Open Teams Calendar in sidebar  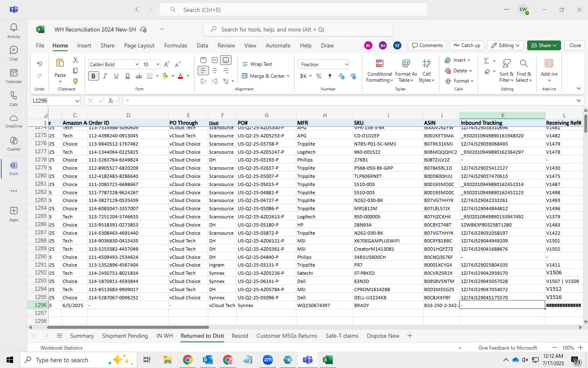pyautogui.click(x=13, y=76)
